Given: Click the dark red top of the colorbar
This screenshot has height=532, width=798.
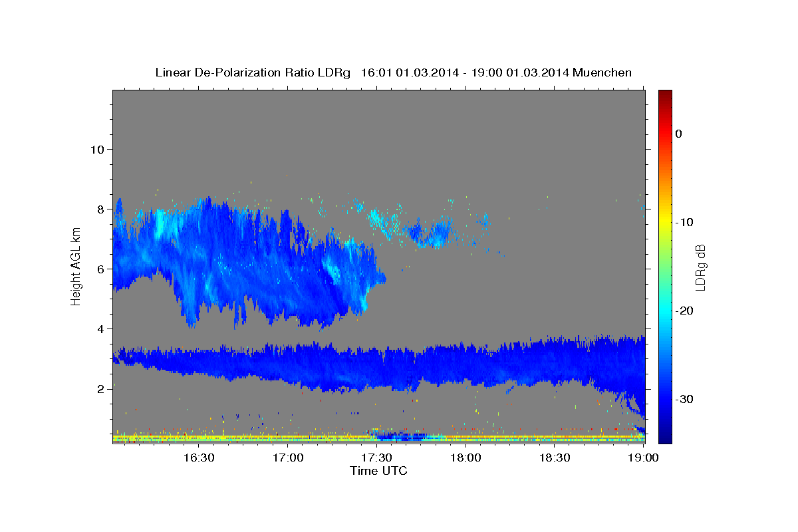Looking at the screenshot, I should (x=665, y=96).
